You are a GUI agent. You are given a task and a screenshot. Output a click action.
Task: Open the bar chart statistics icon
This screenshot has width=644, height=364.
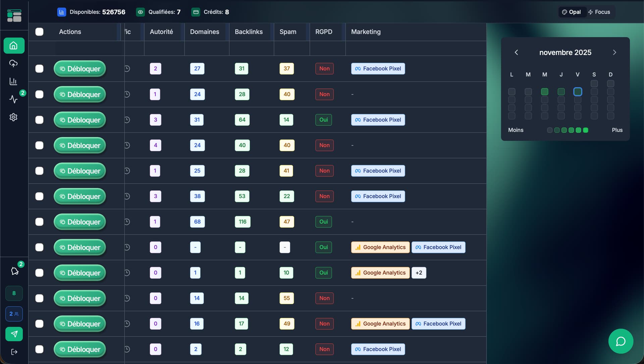(13, 81)
